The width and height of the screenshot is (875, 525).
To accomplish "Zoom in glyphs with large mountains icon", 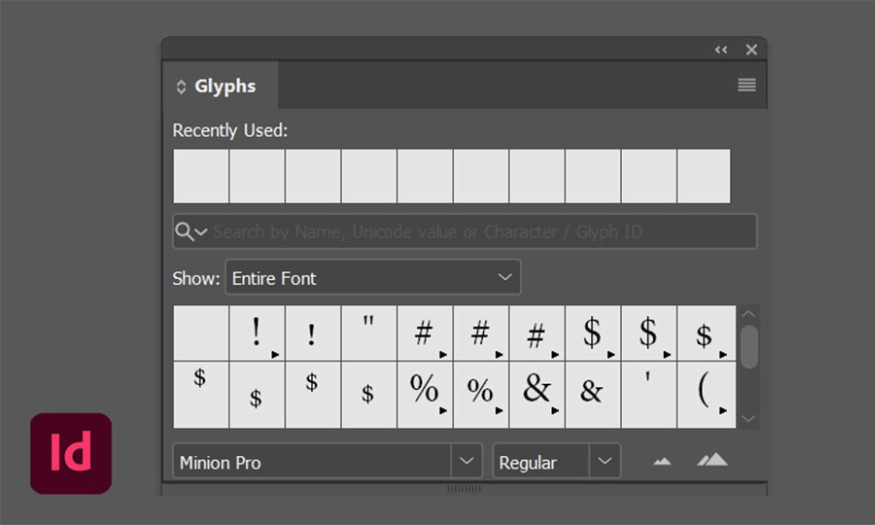I will [712, 460].
